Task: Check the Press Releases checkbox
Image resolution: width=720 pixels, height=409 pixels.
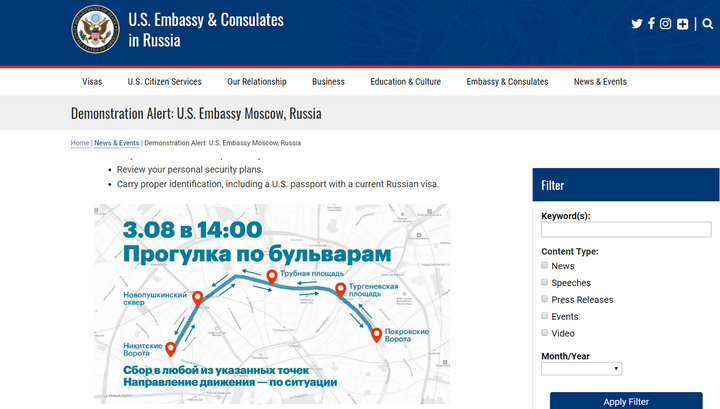Action: 545,299
